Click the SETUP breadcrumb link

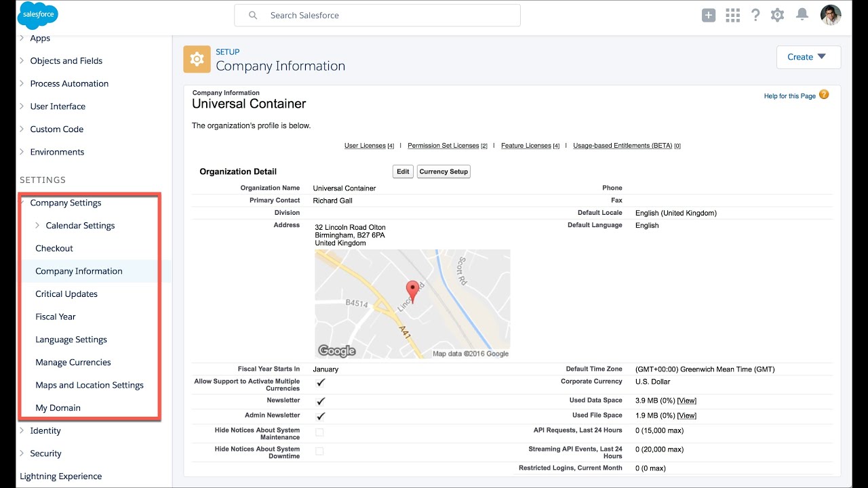[228, 52]
